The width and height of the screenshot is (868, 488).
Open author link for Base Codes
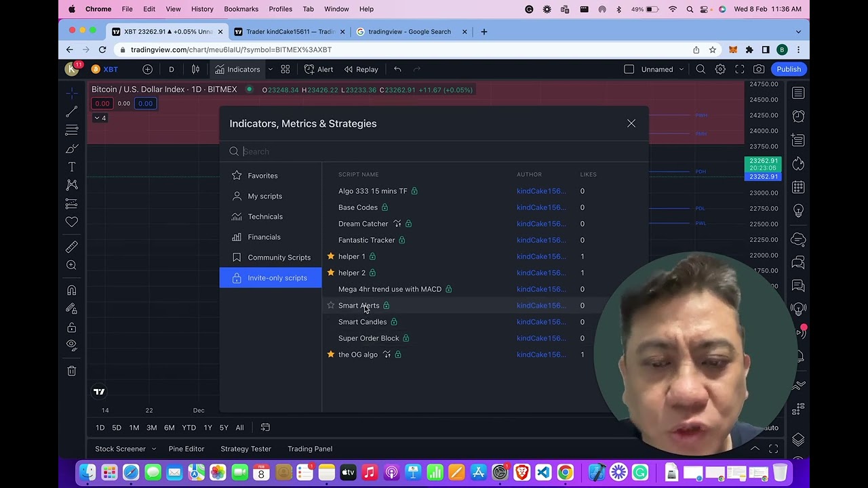click(x=541, y=207)
